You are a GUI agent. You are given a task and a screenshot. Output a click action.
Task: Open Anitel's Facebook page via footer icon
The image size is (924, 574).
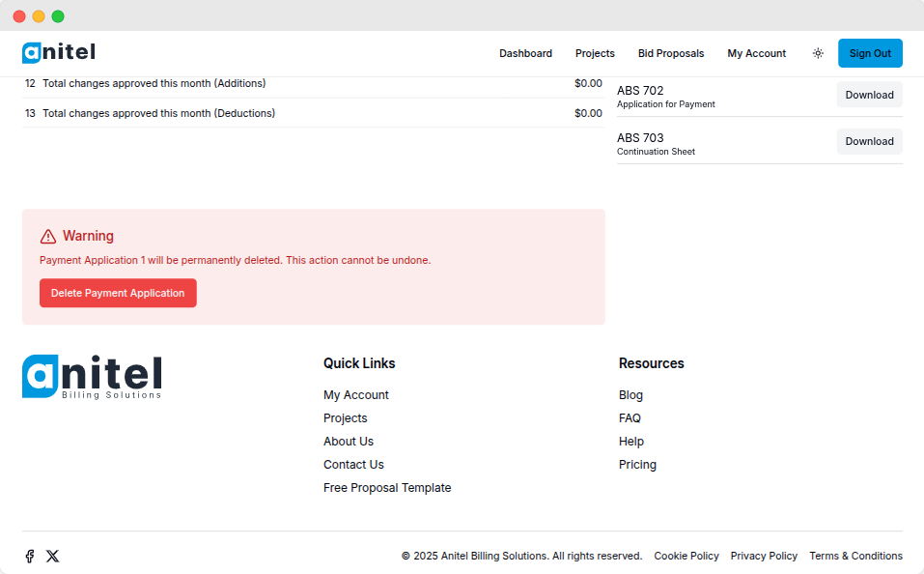[x=29, y=556]
